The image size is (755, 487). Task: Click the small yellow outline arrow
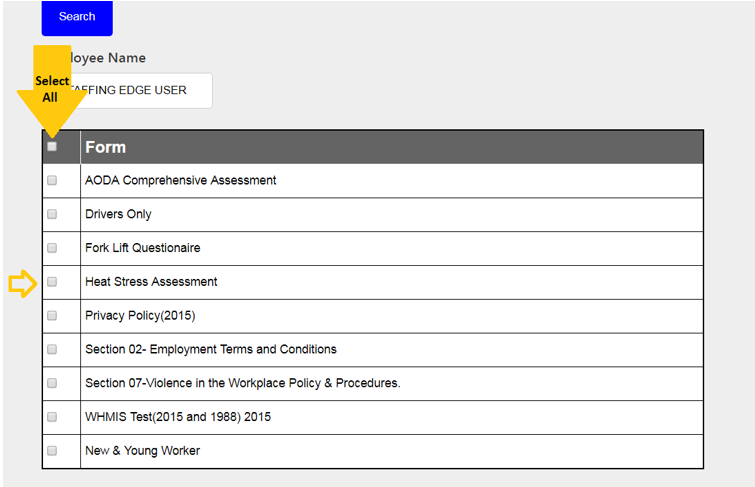[x=22, y=284]
